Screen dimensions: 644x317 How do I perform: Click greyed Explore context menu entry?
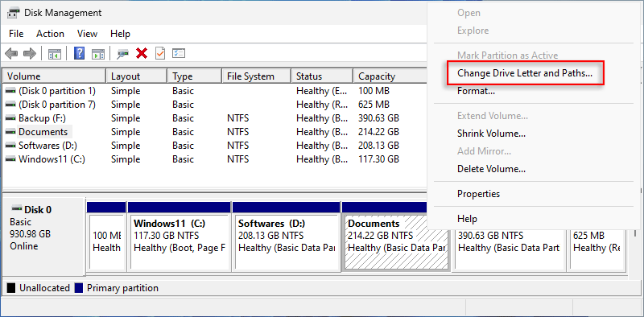coord(473,31)
